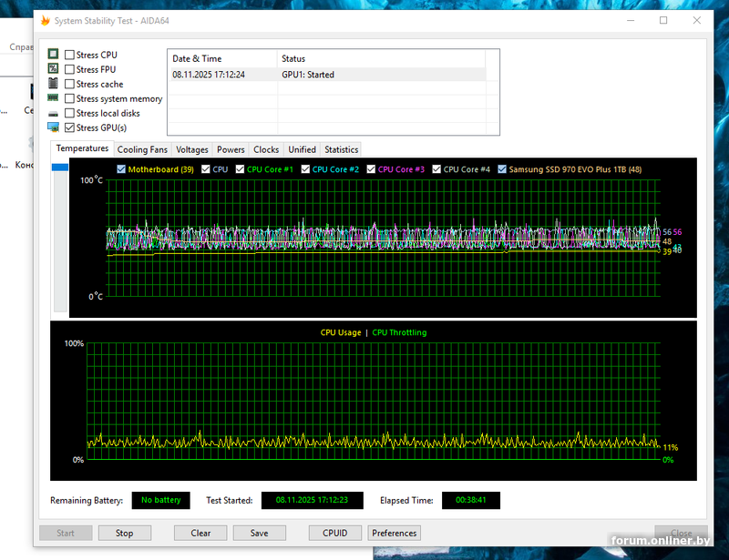Click the disk drive icon beside local disks
Viewport: 729px width, 560px height.
click(x=54, y=114)
